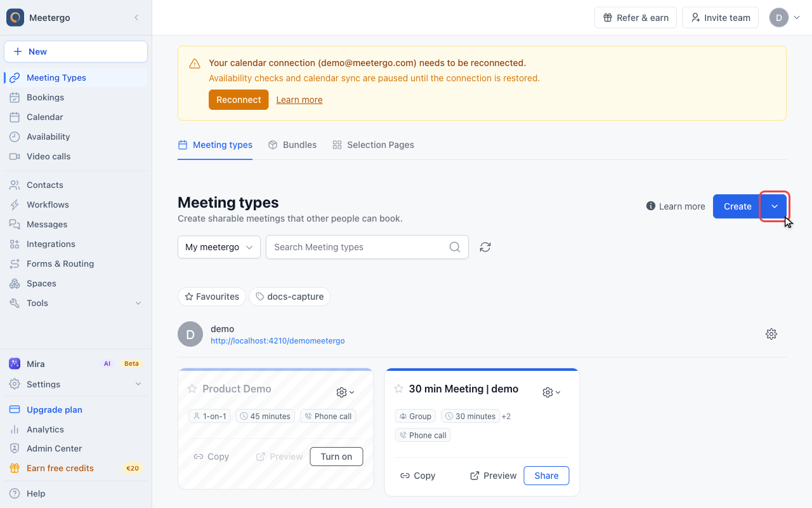
Task: Select Meeting Types in sidebar
Action: [76, 77]
